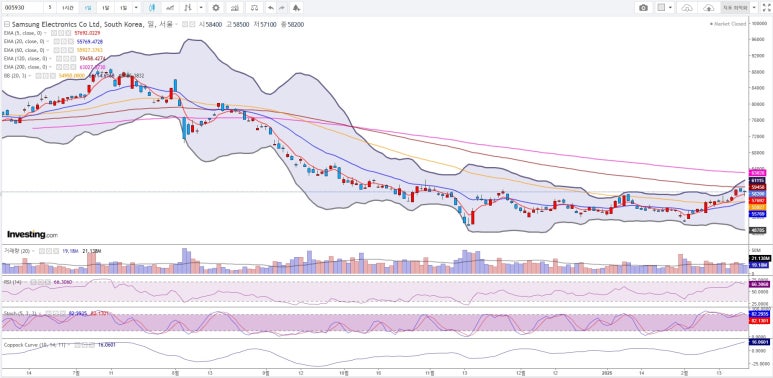Redo the chart action arrow

[x=282, y=8]
